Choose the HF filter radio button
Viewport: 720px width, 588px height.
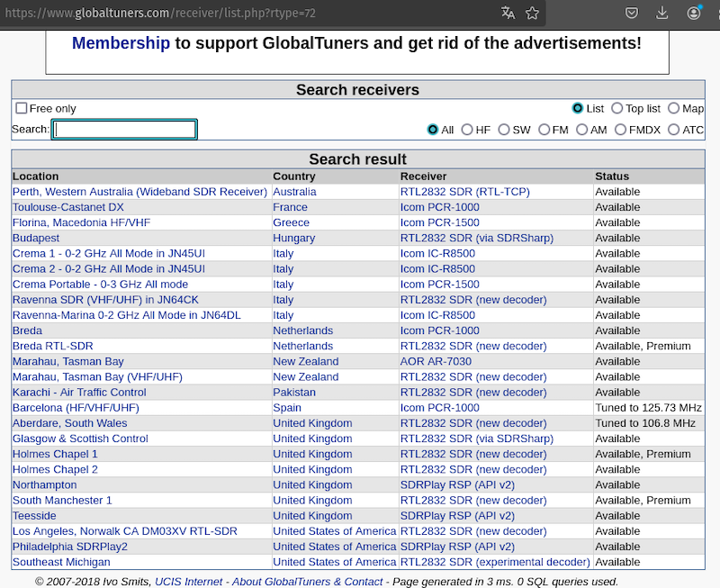click(467, 130)
